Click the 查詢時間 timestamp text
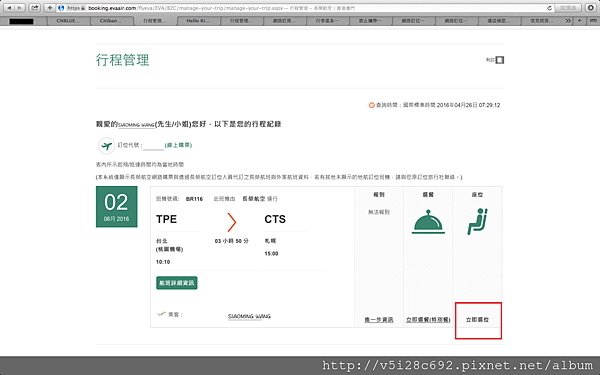 click(x=438, y=105)
